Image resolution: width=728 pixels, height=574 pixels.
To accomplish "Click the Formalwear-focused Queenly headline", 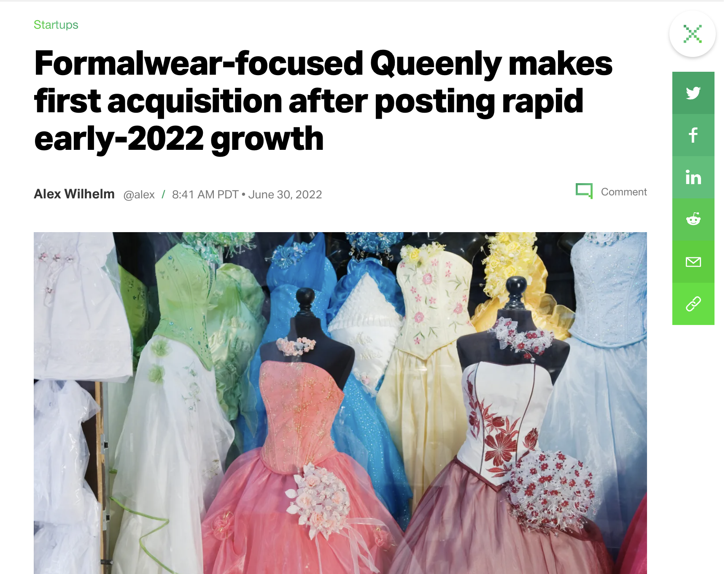I will click(x=323, y=100).
